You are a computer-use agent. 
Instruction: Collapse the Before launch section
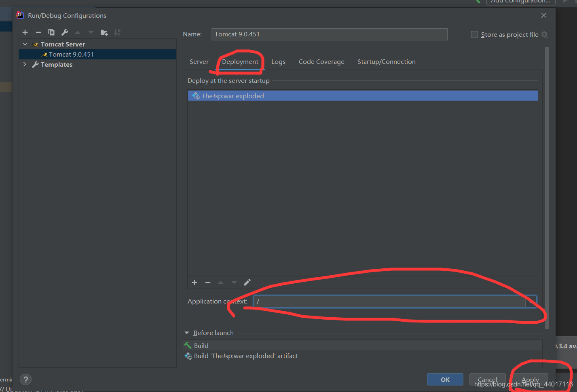point(187,333)
